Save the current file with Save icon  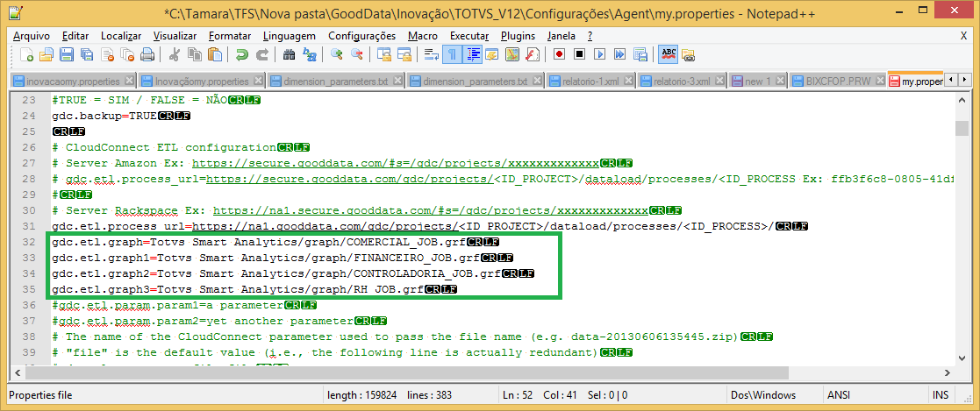67,54
